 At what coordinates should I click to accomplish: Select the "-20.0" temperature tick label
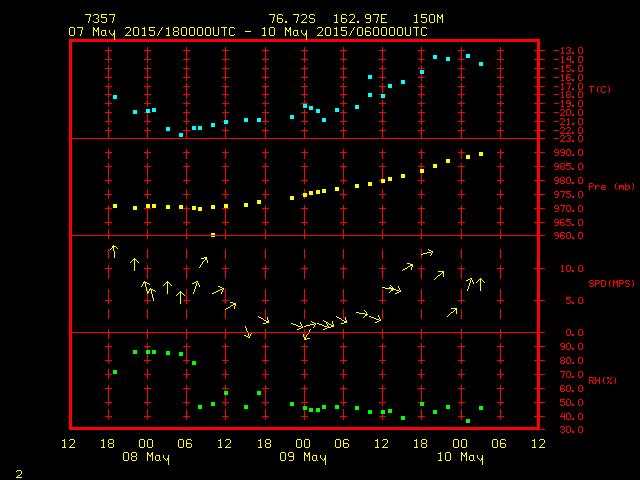tap(569, 113)
